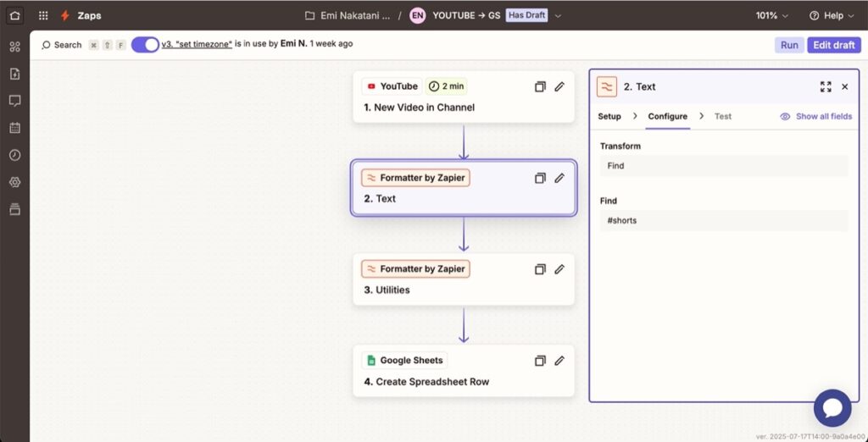Click copy icon on step 3 Utilities

click(x=540, y=269)
